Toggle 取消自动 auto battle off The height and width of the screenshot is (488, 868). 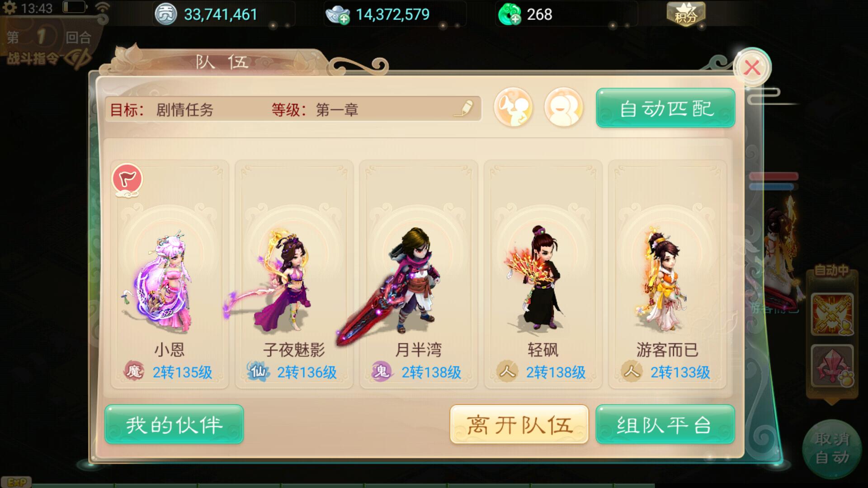(832, 448)
